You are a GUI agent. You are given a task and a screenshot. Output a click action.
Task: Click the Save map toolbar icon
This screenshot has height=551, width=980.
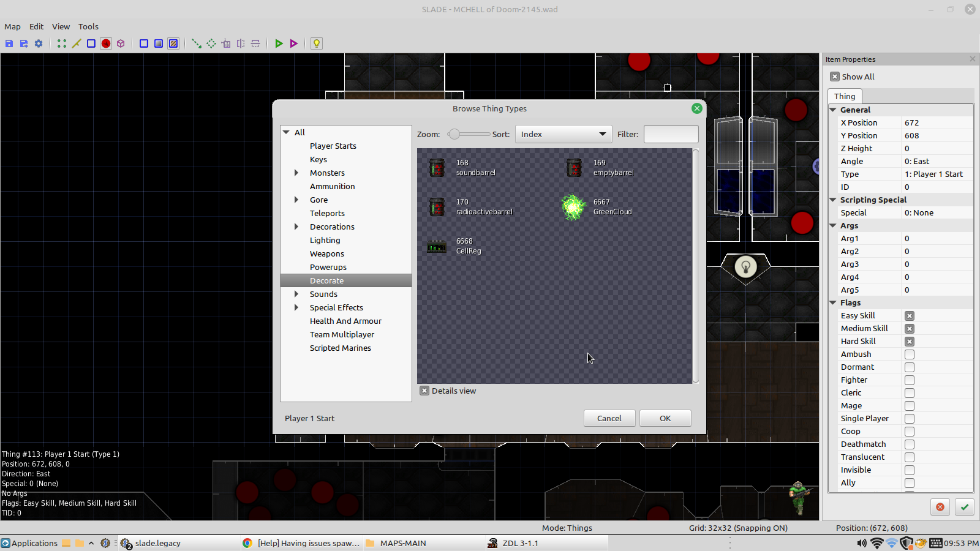click(x=9, y=43)
